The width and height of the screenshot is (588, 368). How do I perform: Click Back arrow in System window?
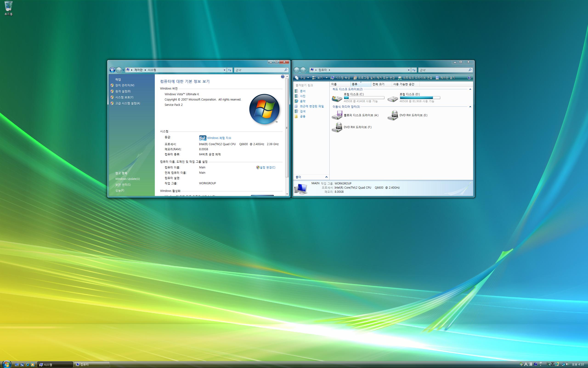pyautogui.click(x=112, y=70)
